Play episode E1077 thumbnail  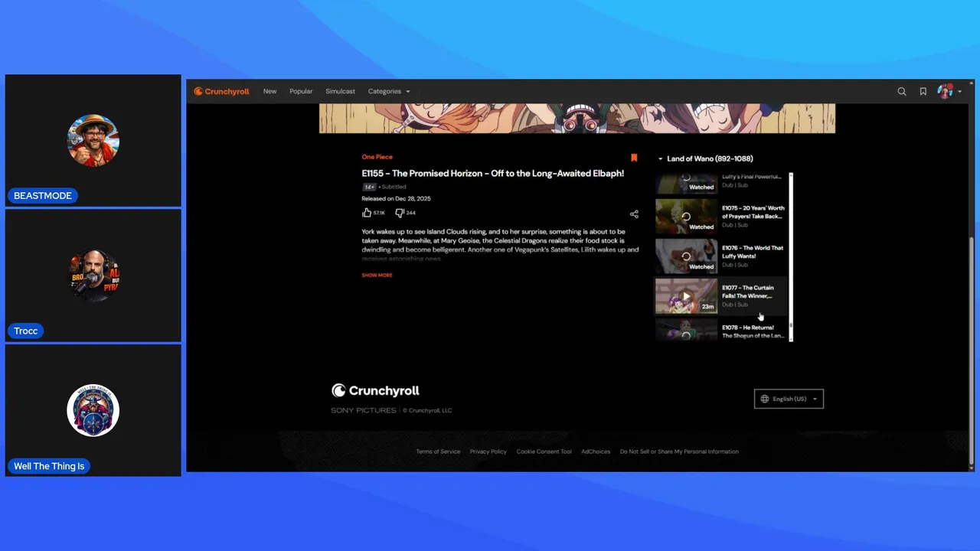(x=686, y=296)
